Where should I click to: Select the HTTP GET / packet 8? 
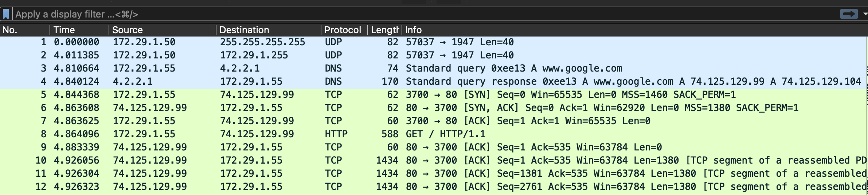[434, 134]
